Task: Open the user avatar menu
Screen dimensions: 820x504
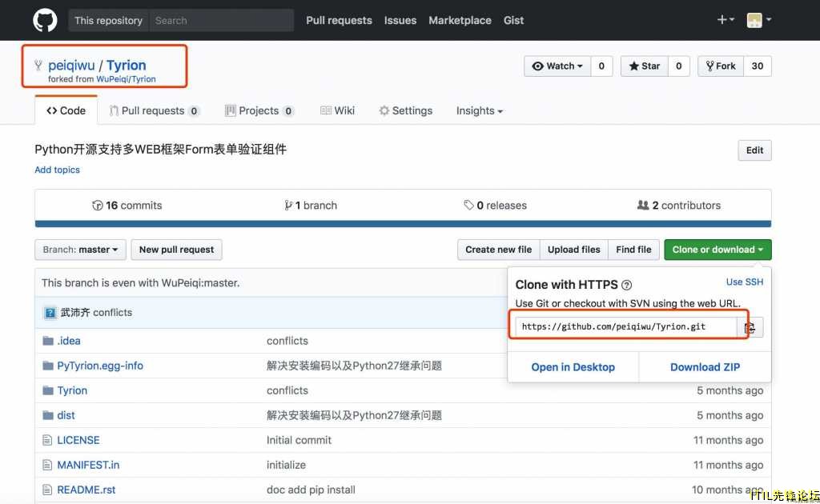Action: (759, 20)
